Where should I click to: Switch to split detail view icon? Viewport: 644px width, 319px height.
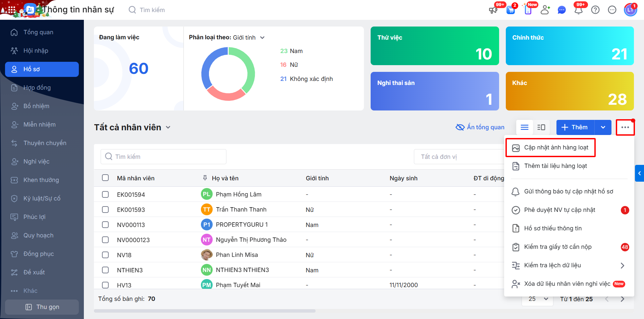tap(541, 127)
